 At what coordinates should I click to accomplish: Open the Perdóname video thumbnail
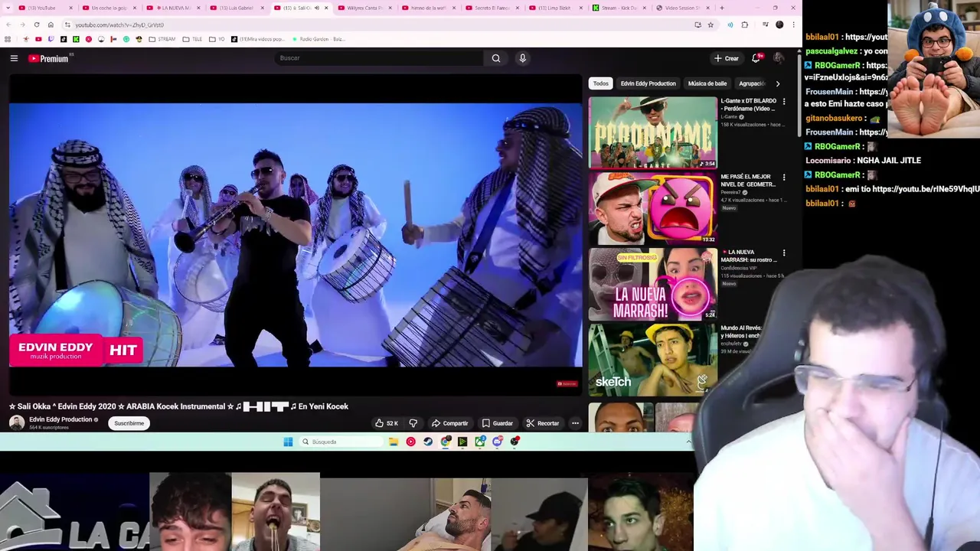[652, 132]
